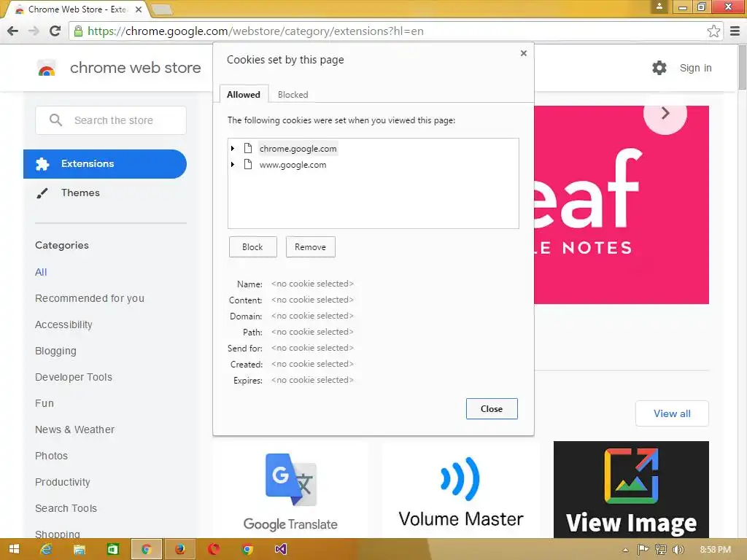Click the green padlock in the address bar
The height and width of the screenshot is (560, 747).
[x=77, y=31]
